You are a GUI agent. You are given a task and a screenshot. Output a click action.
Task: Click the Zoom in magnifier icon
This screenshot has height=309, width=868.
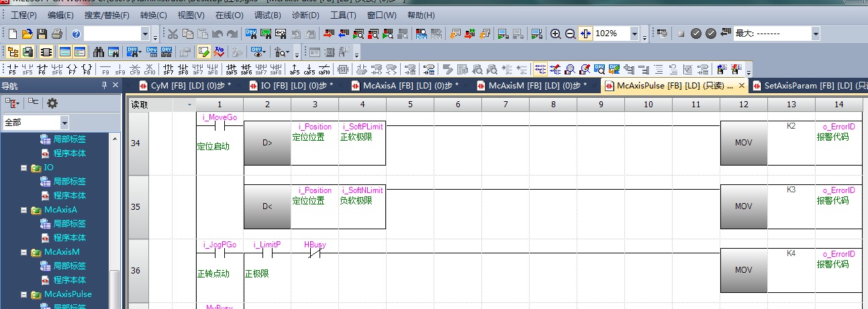[x=555, y=34]
